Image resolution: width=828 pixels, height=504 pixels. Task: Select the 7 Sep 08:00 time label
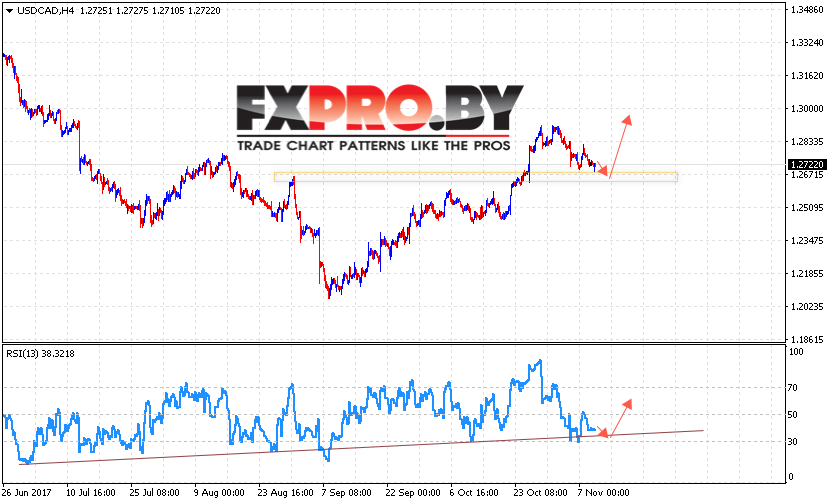point(347,492)
